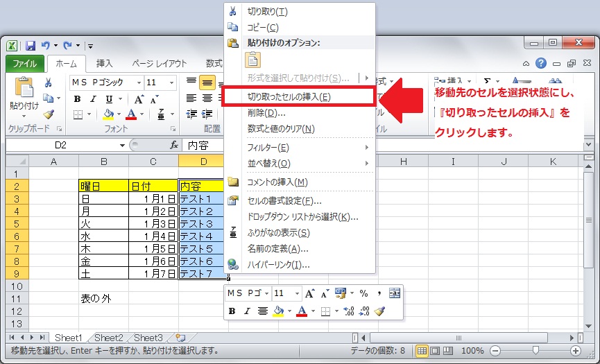
Task: Click the decrease indent icon in ribbon
Action: click(191, 114)
